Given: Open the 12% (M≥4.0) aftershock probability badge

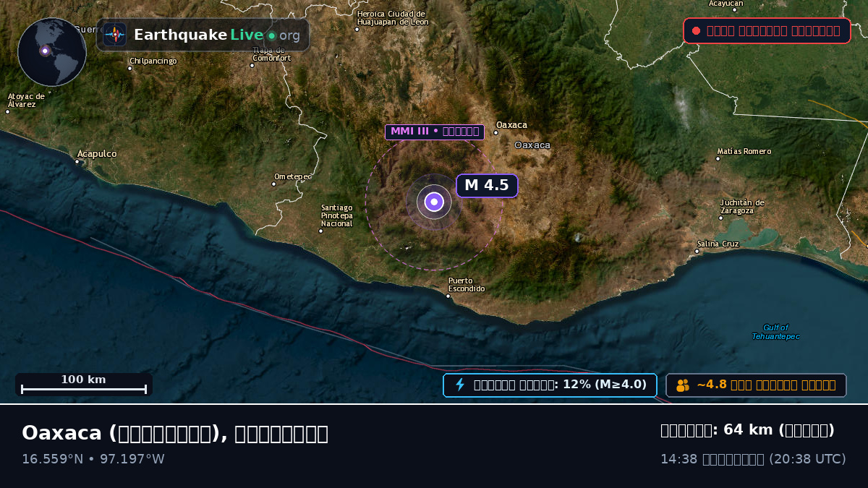Looking at the screenshot, I should point(550,385).
